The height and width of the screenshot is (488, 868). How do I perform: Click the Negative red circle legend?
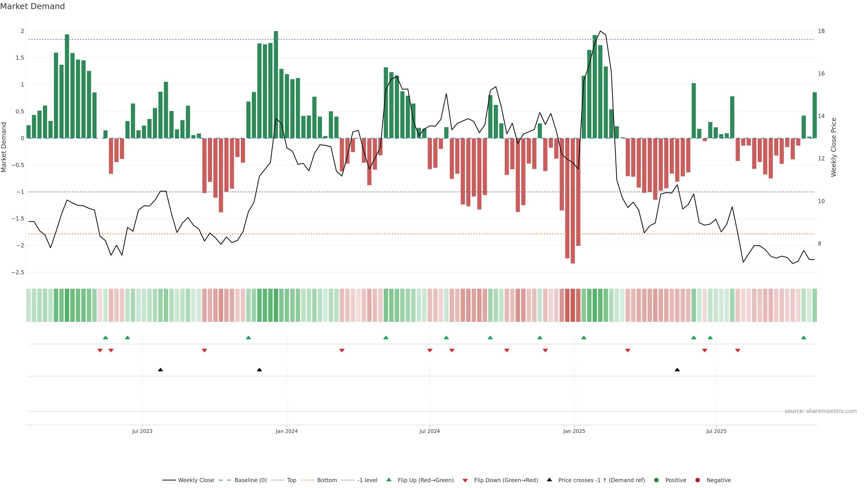point(698,480)
